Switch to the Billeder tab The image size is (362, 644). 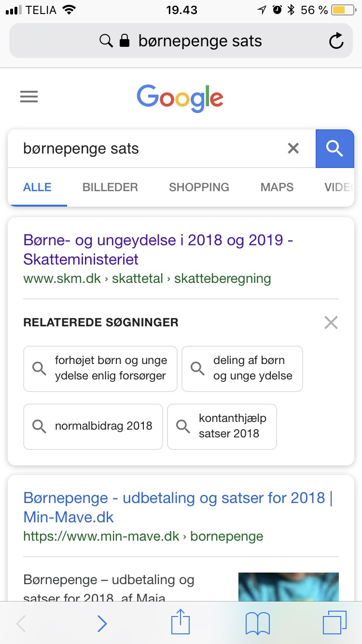pos(110,187)
